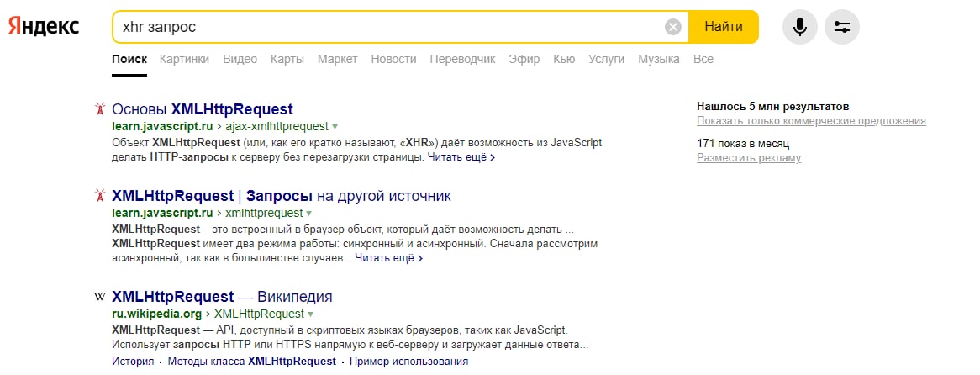Image resolution: width=980 pixels, height=375 pixels.
Task: Switch to the Картинки tab
Action: coord(184,60)
